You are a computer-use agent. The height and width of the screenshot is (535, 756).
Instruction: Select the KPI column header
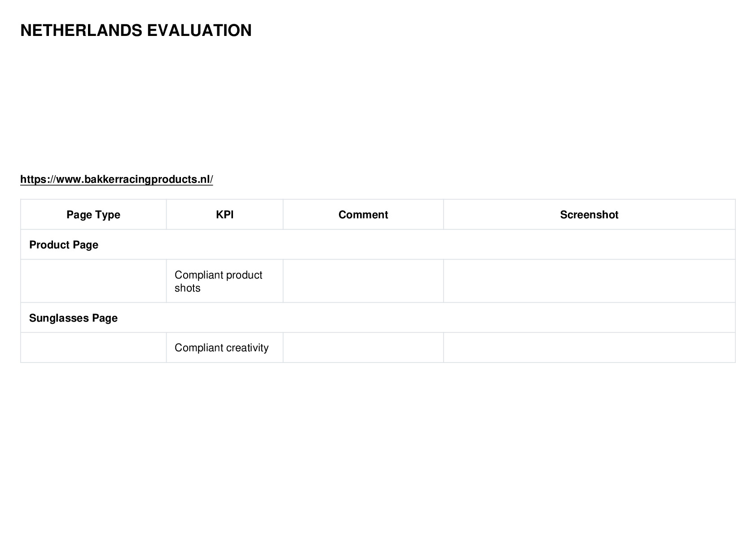(x=224, y=215)
